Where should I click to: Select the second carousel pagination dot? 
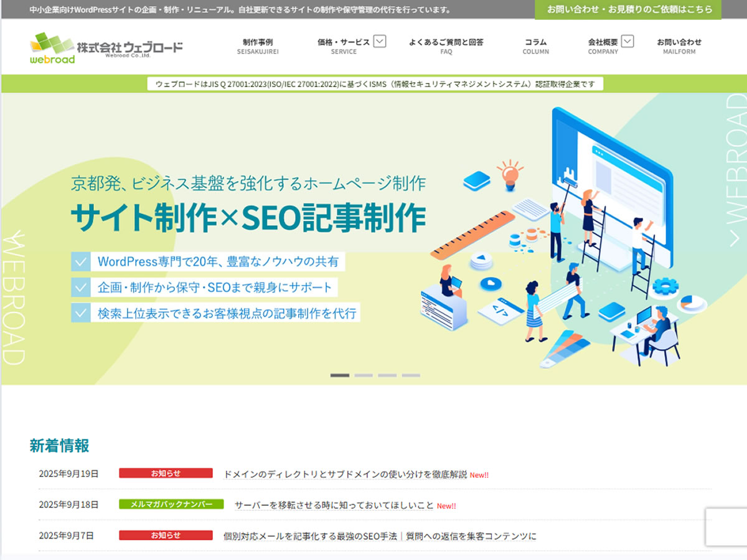coord(364,376)
